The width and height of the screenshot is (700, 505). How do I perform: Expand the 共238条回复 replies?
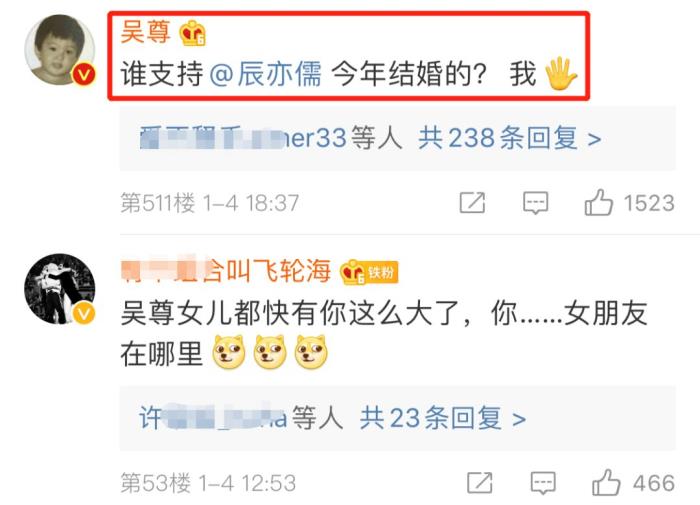509,138
